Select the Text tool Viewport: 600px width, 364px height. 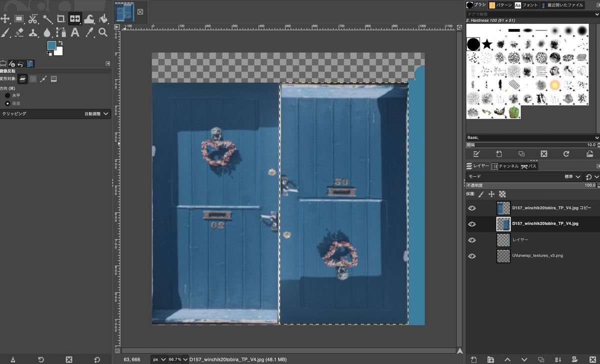(x=75, y=32)
